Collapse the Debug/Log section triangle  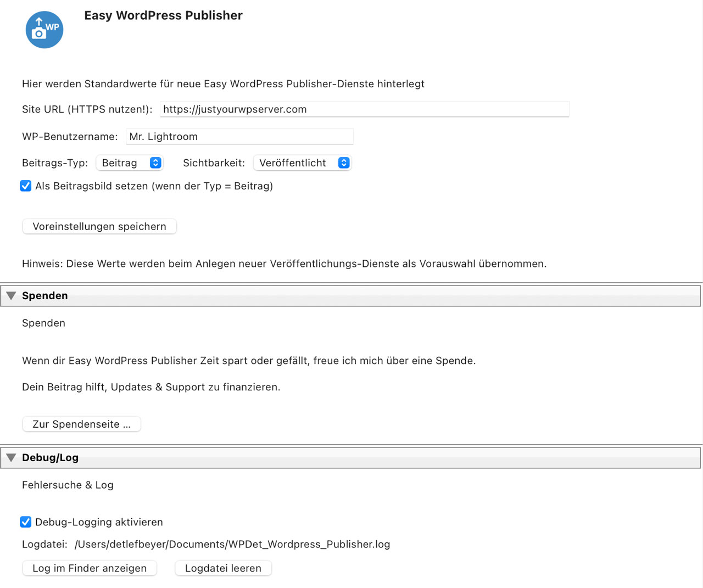pyautogui.click(x=11, y=457)
